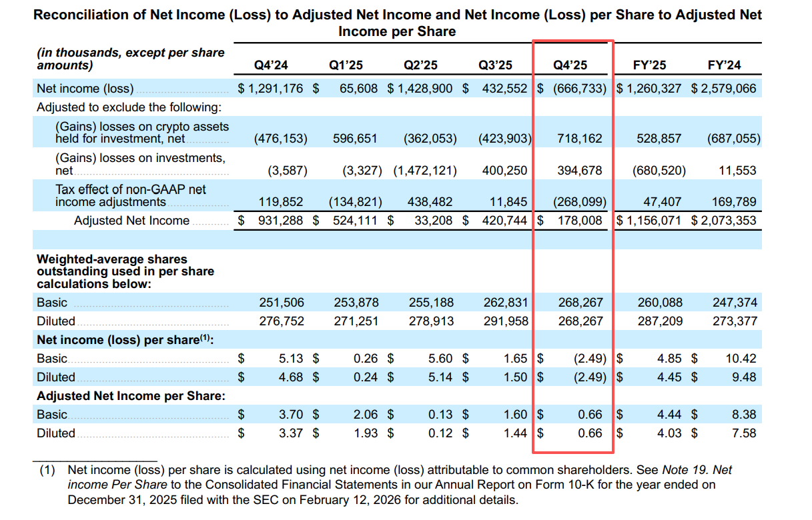The height and width of the screenshot is (520, 812).
Task: Click the Adjusted Net Income row label
Action: click(131, 221)
